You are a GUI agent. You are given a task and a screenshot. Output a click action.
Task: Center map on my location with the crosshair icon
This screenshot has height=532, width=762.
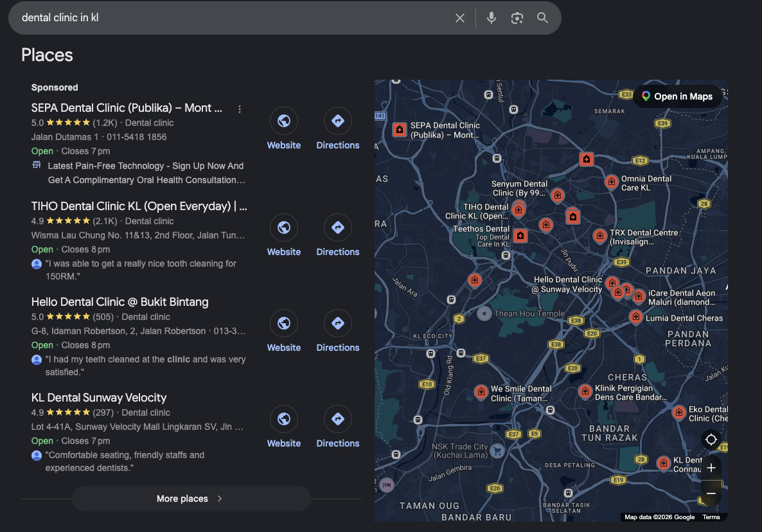point(711,439)
